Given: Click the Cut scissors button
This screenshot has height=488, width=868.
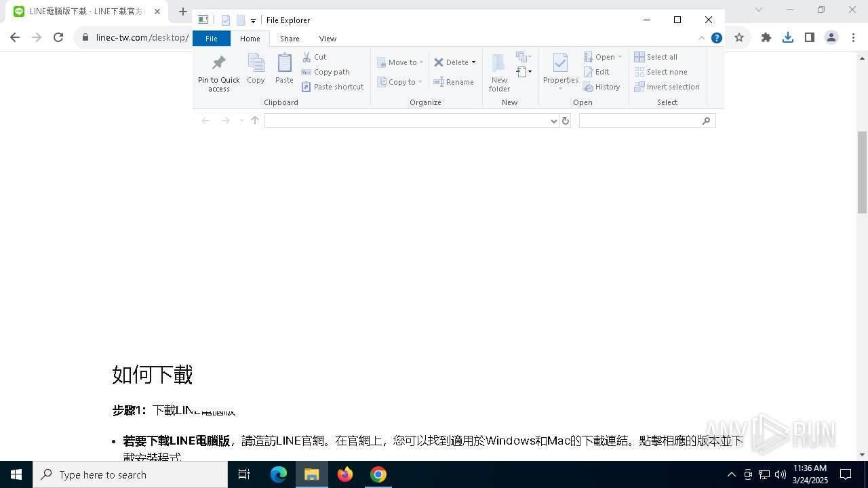Looking at the screenshot, I should pyautogui.click(x=315, y=57).
